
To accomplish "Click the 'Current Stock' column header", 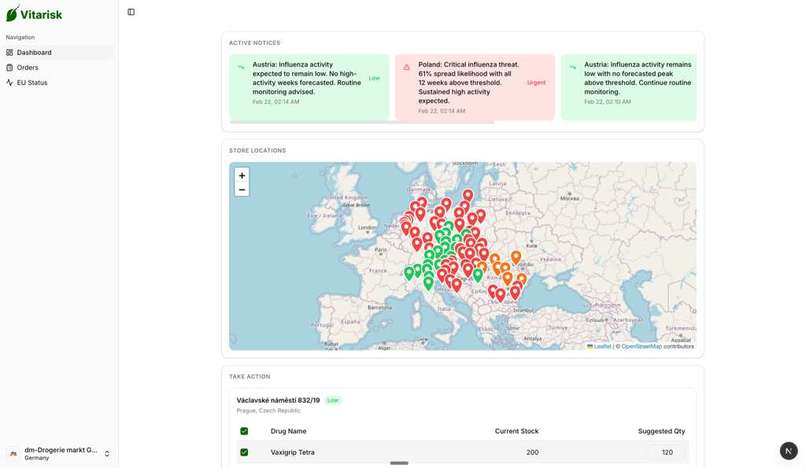I will [517, 431].
